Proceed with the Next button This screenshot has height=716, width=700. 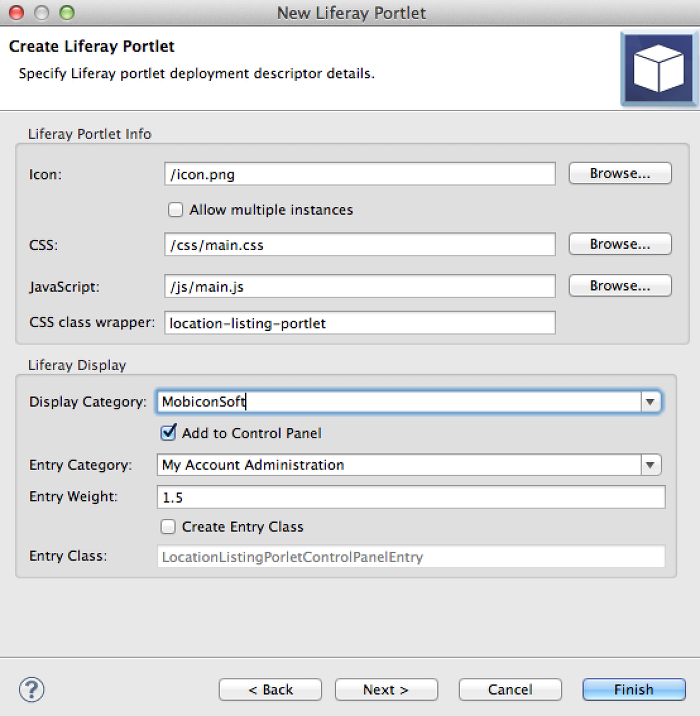(386, 689)
